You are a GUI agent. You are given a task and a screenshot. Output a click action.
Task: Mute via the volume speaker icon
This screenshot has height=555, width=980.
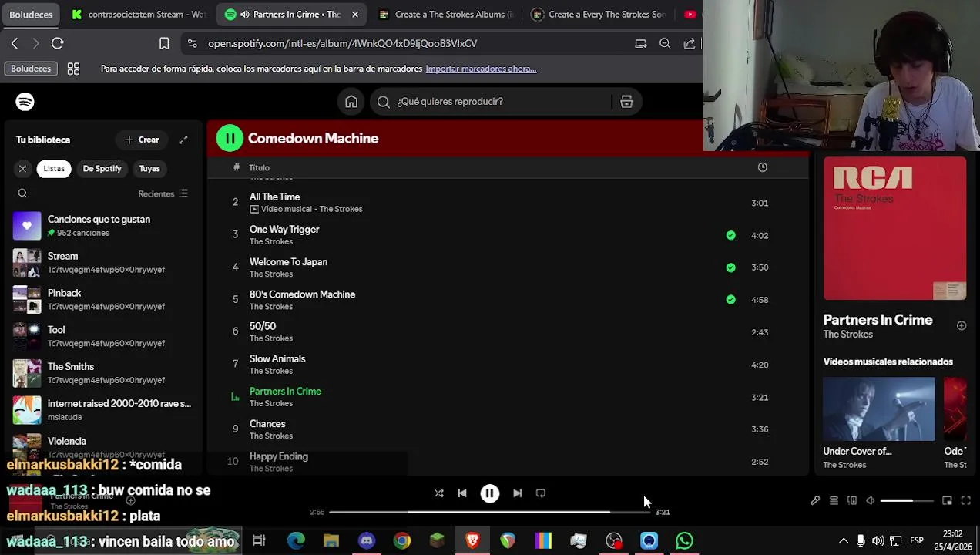pos(871,501)
